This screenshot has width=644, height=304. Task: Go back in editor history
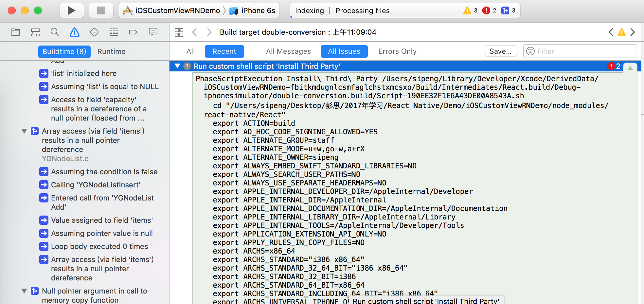[x=194, y=32]
